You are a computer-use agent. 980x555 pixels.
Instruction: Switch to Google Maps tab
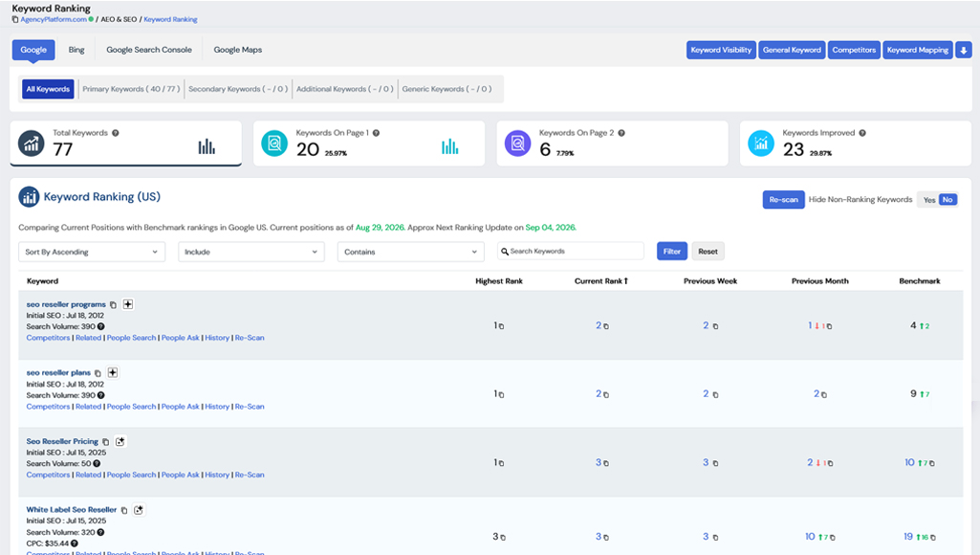click(x=237, y=50)
